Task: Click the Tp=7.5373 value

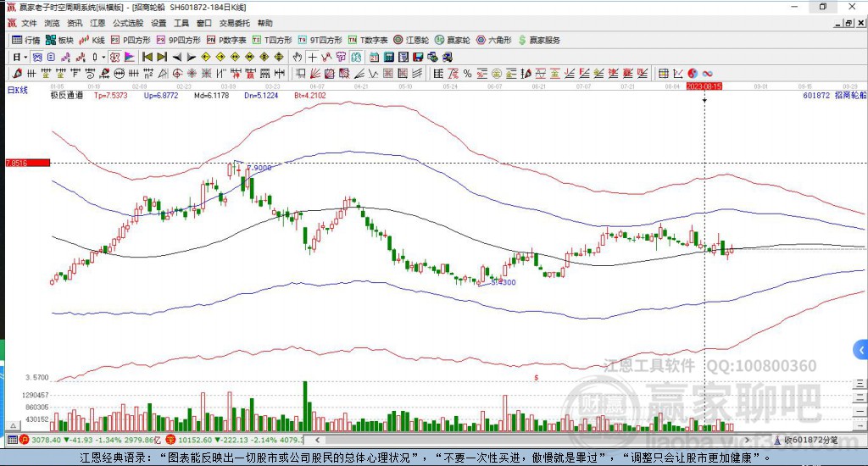Action: click(x=110, y=95)
